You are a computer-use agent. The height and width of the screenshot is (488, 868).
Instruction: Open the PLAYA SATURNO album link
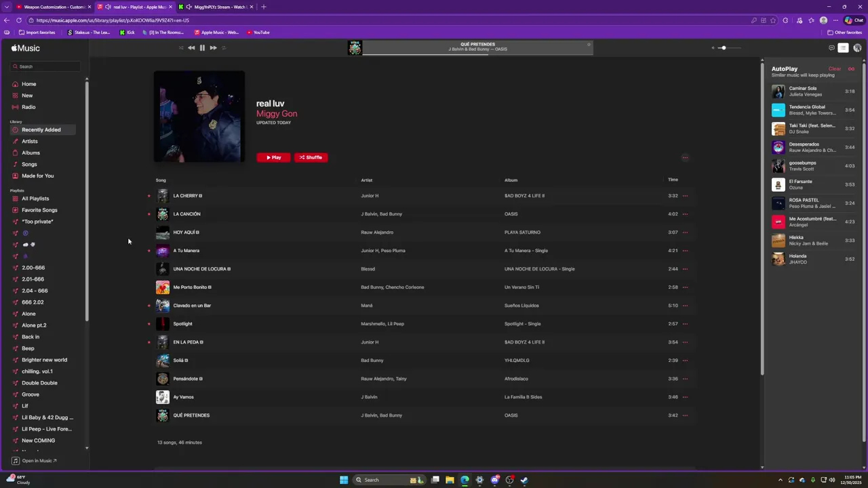point(522,232)
